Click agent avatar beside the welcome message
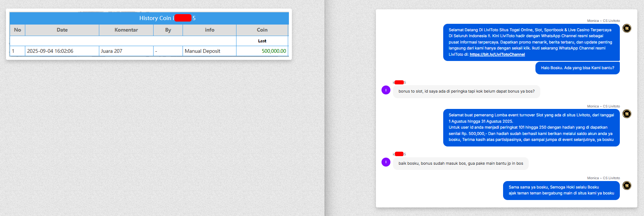The image size is (644, 216). 627,28
